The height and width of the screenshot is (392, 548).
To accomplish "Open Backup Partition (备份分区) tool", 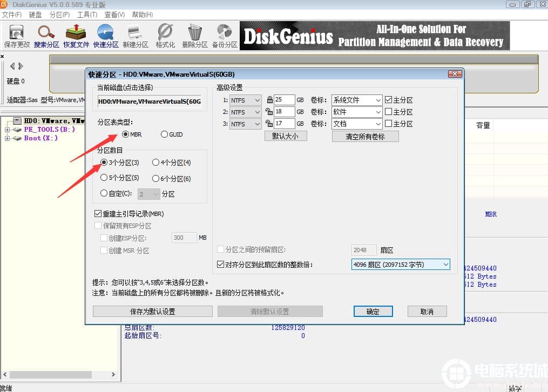I will point(225,36).
